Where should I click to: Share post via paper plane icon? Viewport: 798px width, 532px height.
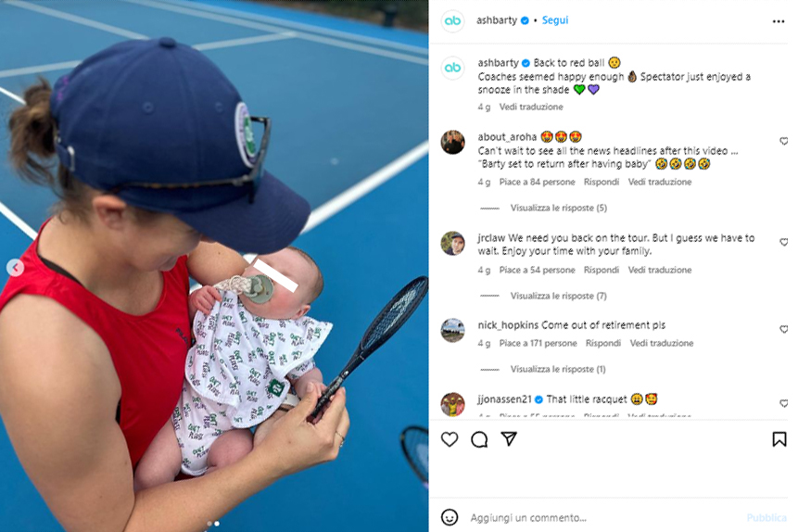509,438
